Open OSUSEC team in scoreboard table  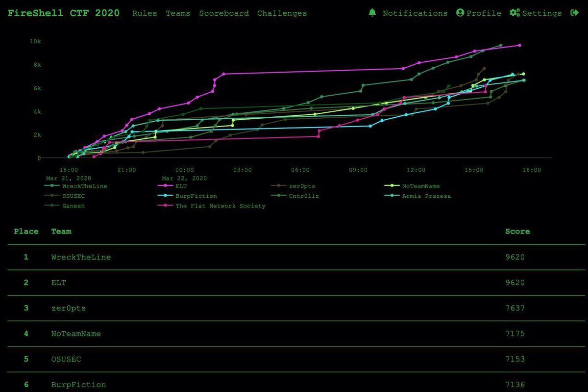click(66, 359)
